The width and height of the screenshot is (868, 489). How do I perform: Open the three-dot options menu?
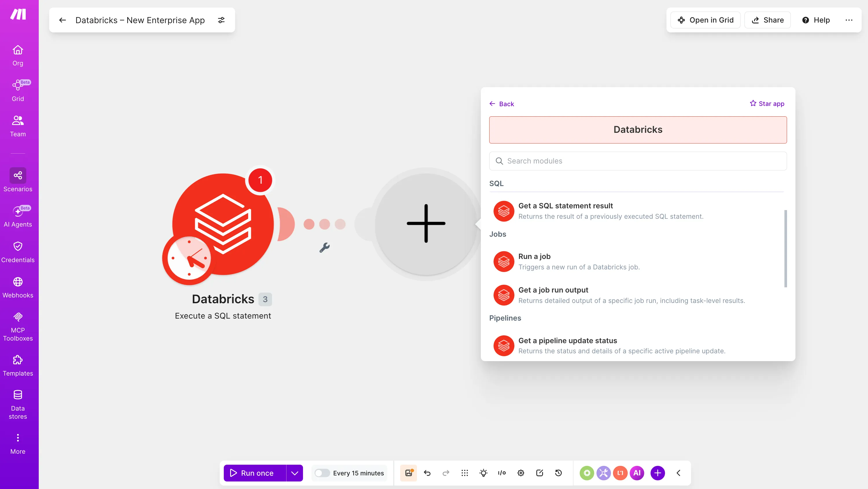pos(849,20)
